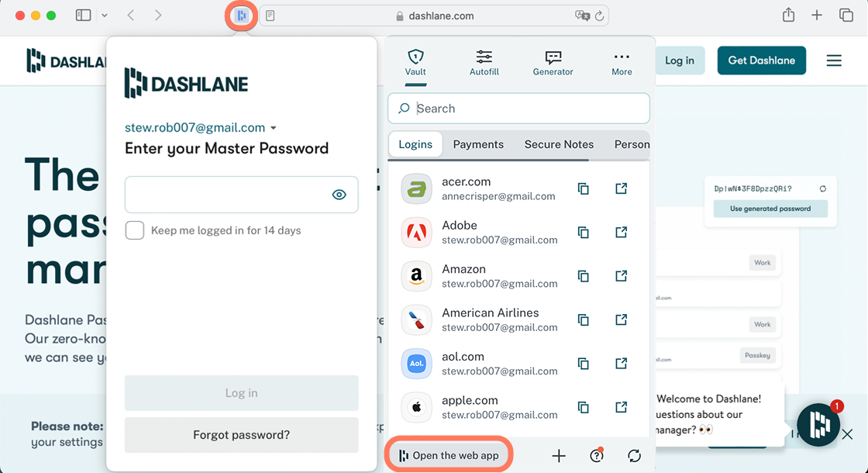Open the acer.com website link icon
Viewport: 868px width, 473px height.
621,189
